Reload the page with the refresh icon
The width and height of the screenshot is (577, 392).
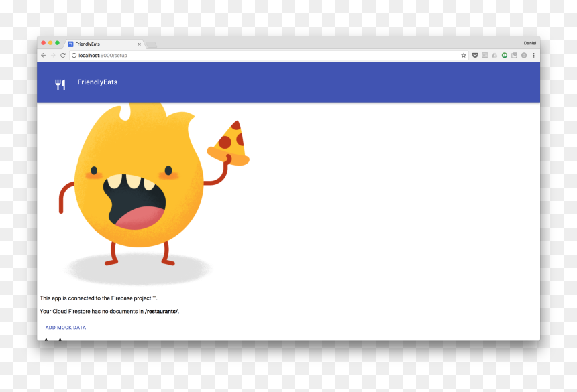(63, 55)
